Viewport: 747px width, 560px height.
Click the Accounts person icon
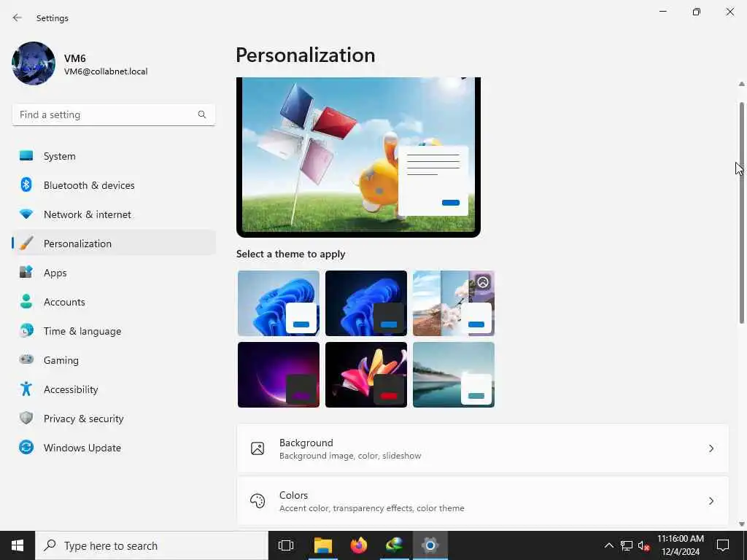tap(26, 301)
